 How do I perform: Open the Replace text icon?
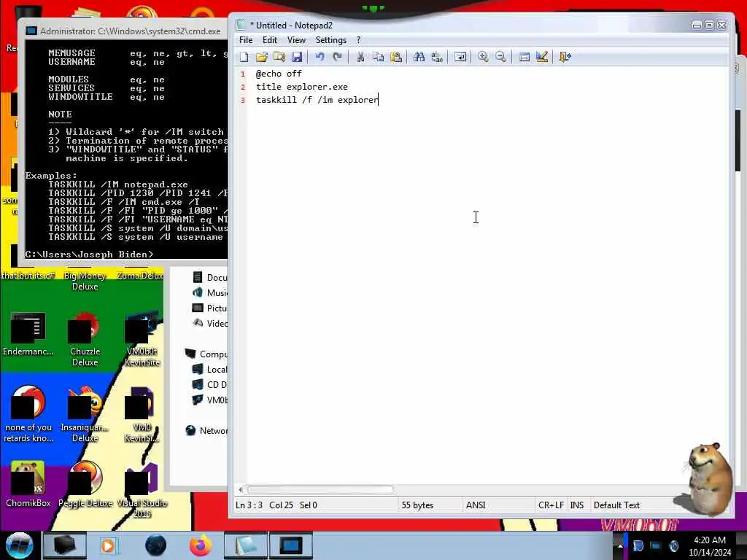pyautogui.click(x=437, y=57)
